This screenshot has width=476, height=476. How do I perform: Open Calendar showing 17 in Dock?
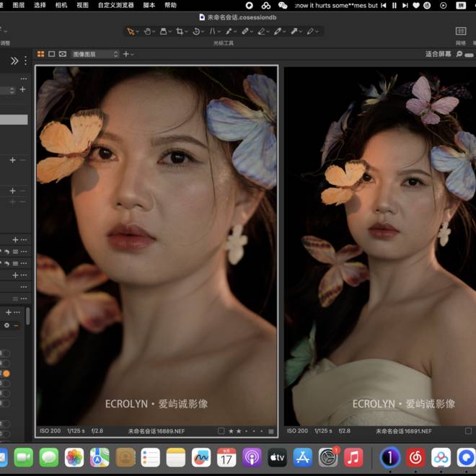[226, 457]
